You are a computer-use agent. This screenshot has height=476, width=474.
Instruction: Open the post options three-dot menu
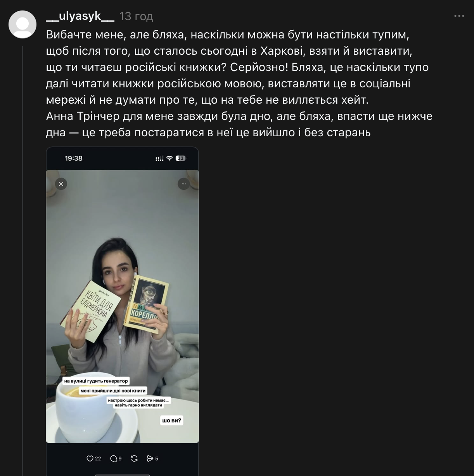459,16
